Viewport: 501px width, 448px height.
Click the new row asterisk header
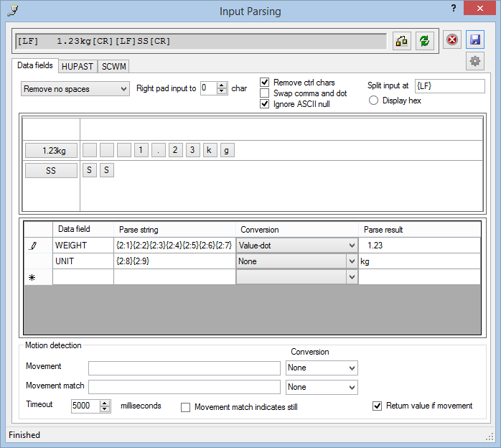38,277
